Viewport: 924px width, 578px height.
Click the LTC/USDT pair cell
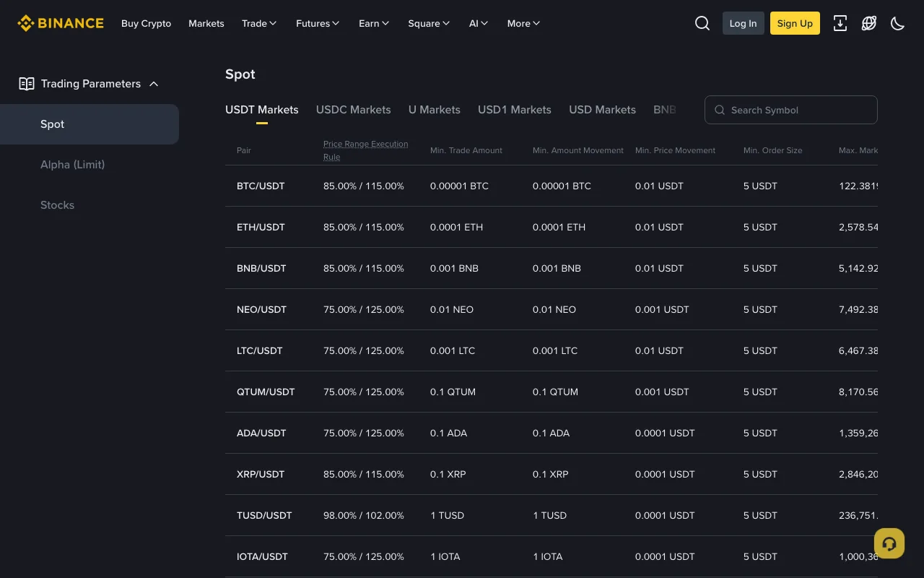click(260, 350)
